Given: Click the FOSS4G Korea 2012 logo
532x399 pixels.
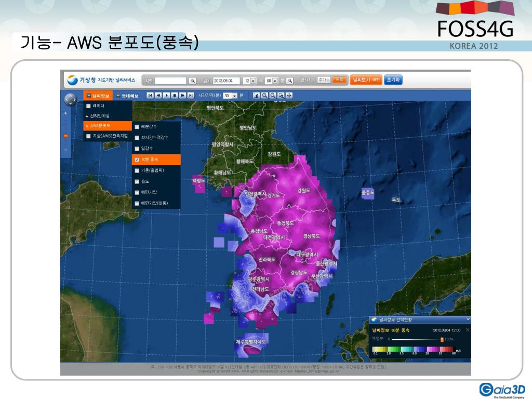Looking at the screenshot, I should [475, 25].
